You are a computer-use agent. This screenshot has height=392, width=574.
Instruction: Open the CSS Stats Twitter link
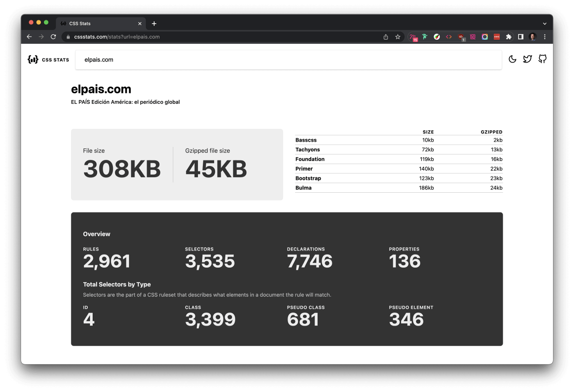tap(527, 59)
